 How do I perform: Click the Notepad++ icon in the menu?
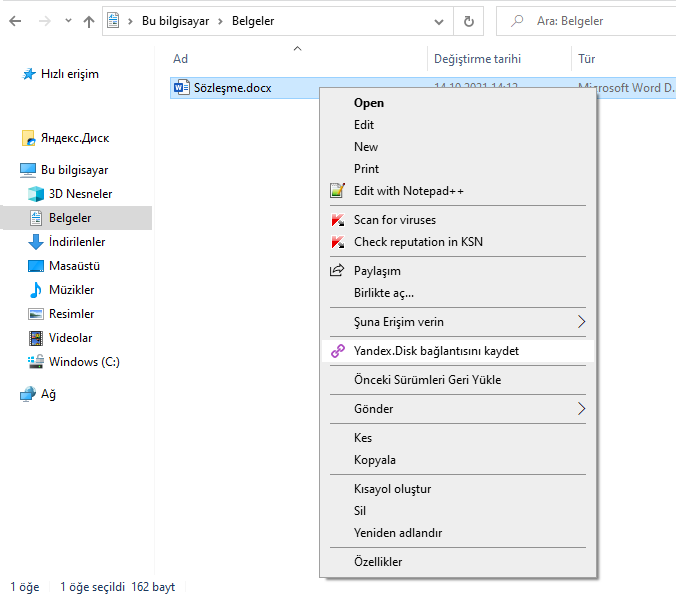coord(337,190)
